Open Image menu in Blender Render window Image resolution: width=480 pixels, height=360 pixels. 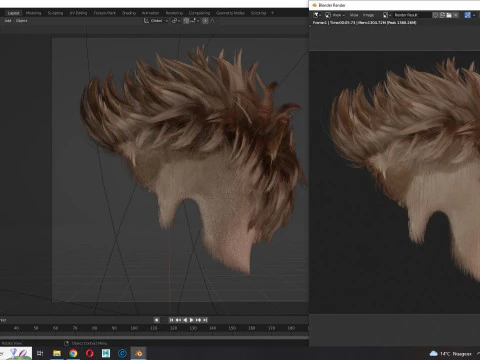[368, 15]
